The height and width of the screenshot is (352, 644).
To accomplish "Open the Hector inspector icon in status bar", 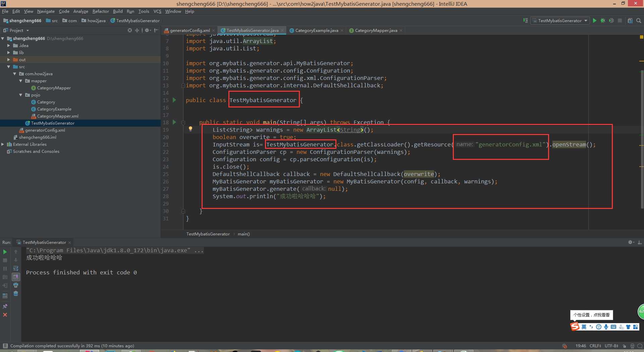I will click(632, 346).
